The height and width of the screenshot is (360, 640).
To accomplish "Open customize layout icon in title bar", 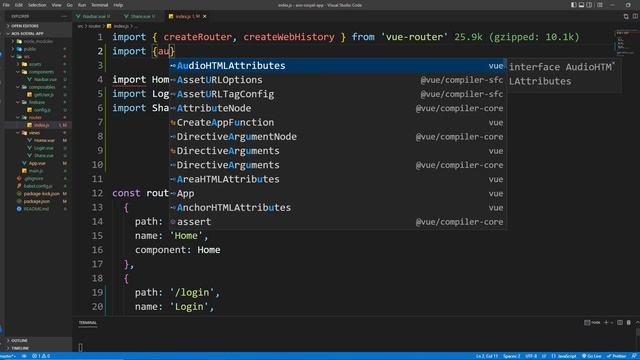I will pos(600,5).
